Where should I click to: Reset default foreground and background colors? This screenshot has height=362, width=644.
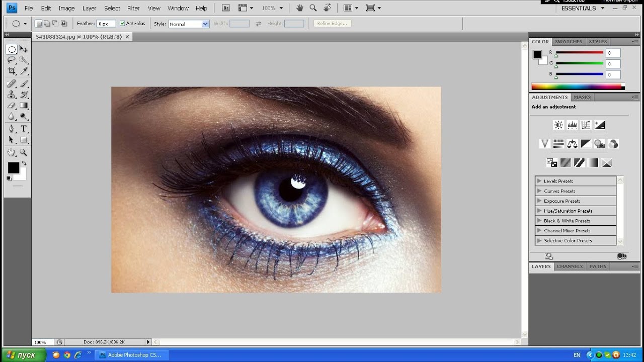(9, 178)
